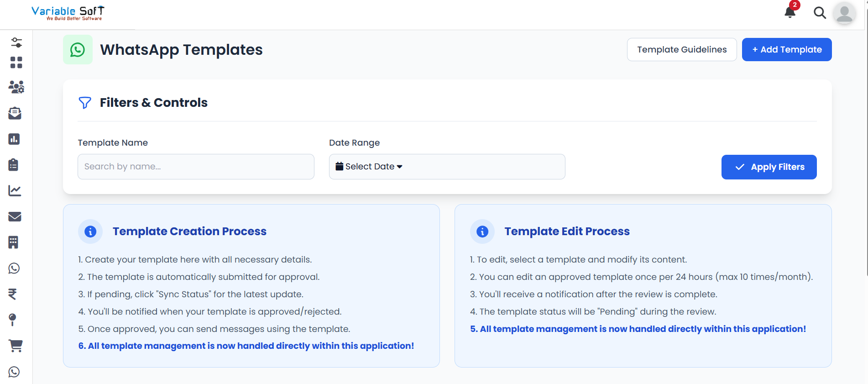Focus the Search by name input field

click(x=196, y=167)
